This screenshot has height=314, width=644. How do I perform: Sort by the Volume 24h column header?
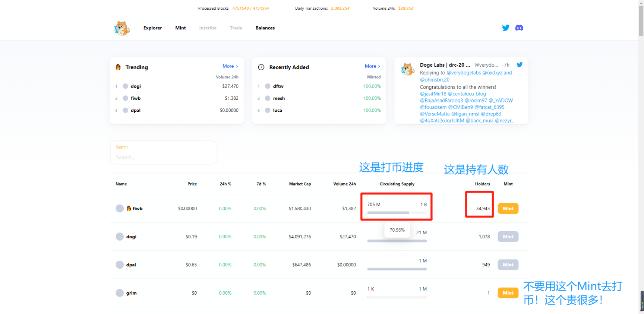tap(344, 184)
